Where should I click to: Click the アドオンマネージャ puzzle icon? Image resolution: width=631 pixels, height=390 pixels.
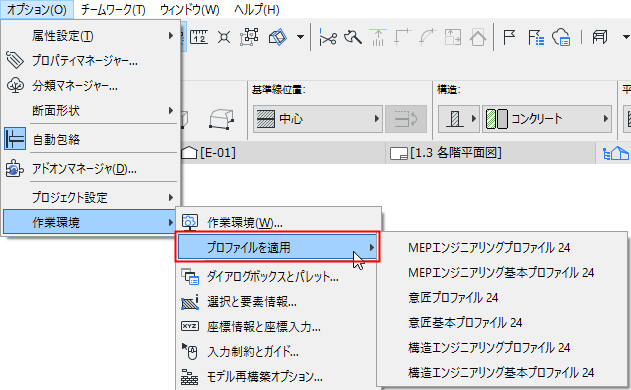tap(14, 169)
